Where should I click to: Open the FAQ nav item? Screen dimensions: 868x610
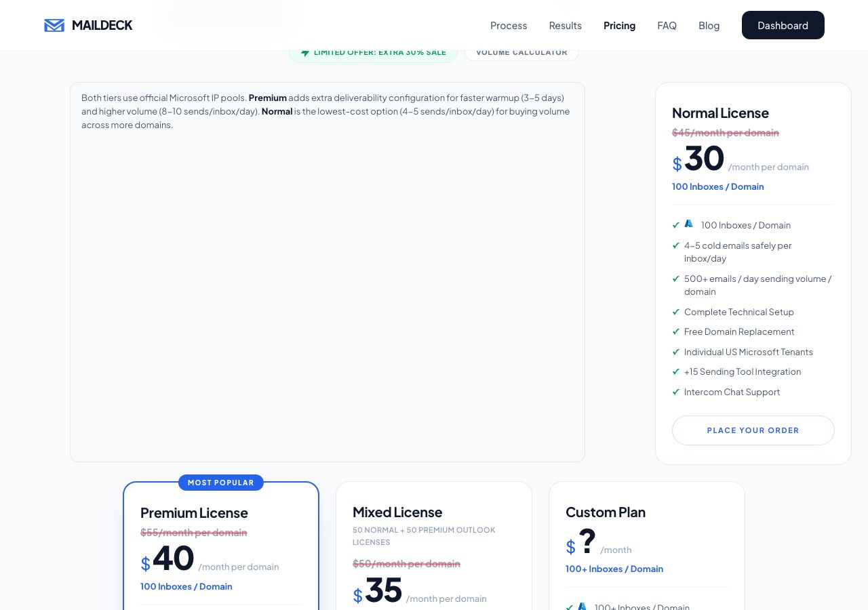click(667, 25)
